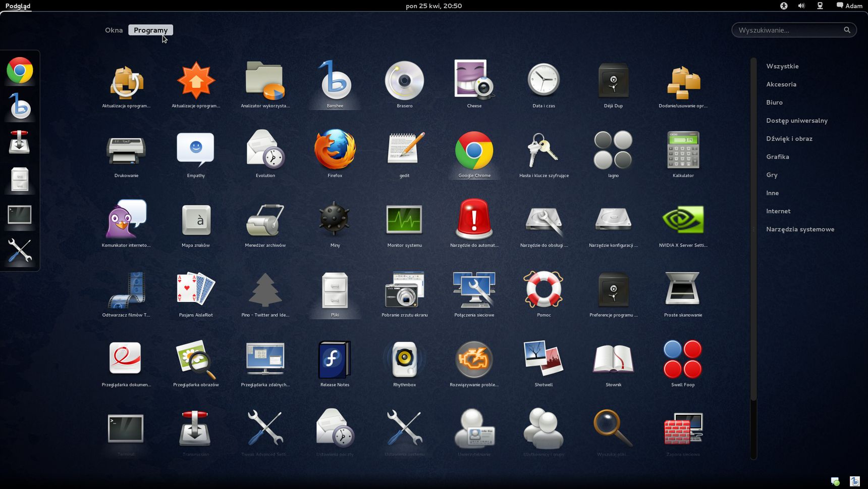Filter by Dostęp uniwersalny category
Image resolution: width=868 pixels, height=489 pixels.
click(797, 121)
